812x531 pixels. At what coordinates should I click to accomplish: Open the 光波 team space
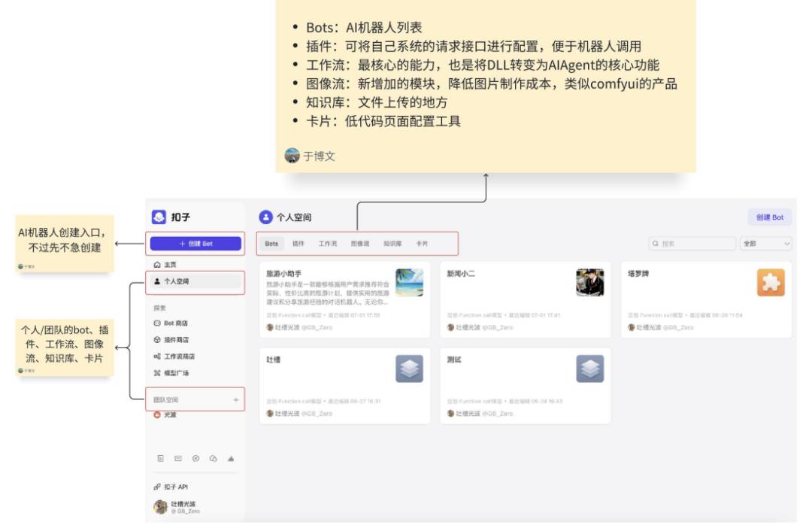click(165, 415)
